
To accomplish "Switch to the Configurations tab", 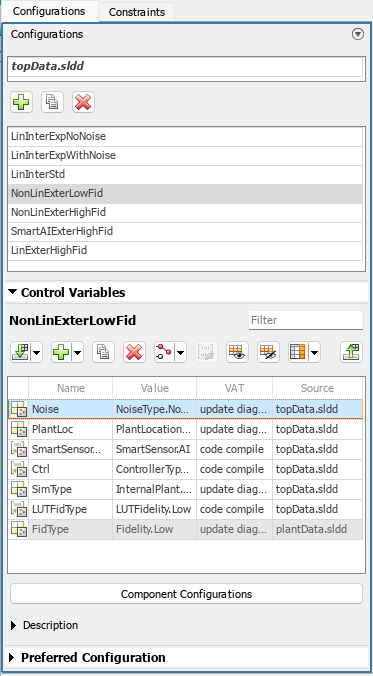I will (x=49, y=11).
